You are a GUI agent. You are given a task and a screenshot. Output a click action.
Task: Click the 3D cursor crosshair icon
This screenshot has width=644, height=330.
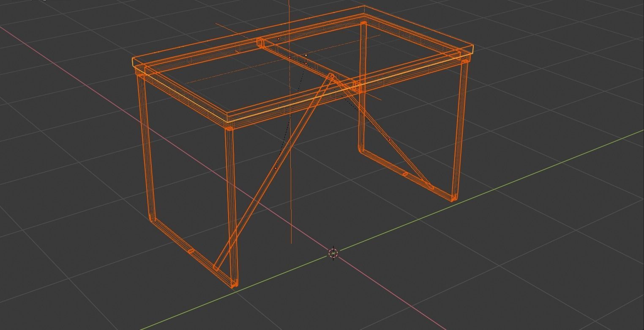click(x=333, y=253)
